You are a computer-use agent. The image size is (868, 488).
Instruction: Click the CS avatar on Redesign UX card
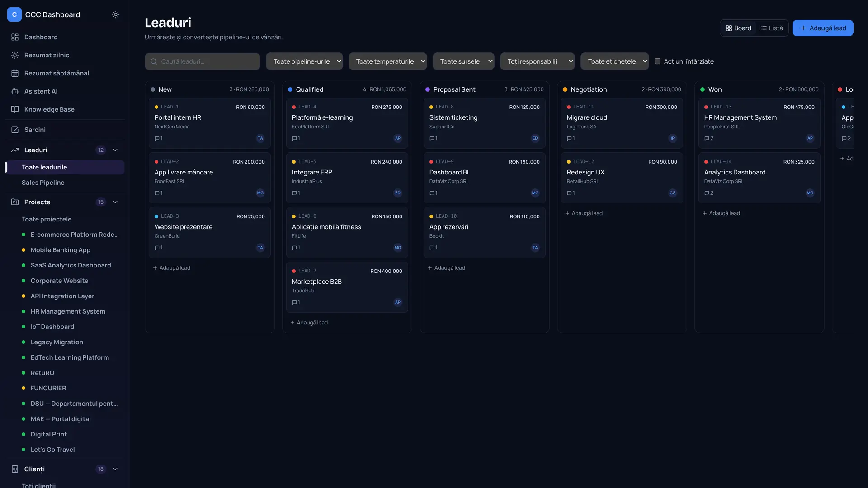673,193
